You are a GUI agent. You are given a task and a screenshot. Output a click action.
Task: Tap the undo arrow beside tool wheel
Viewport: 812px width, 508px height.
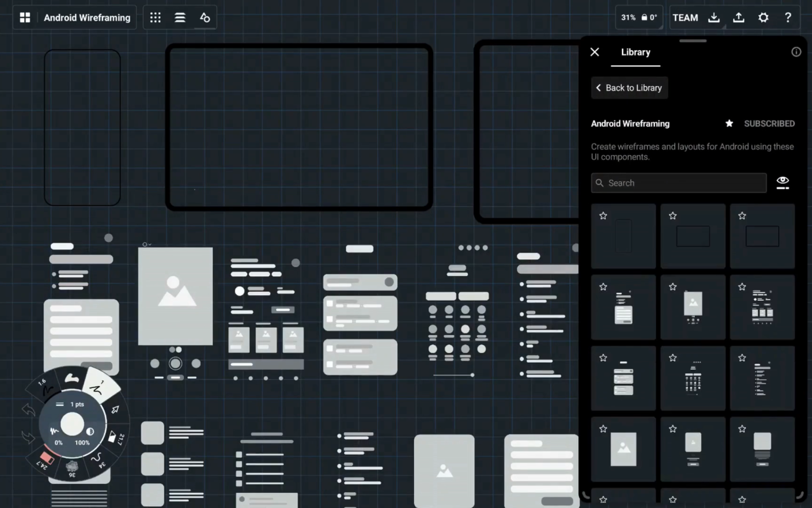coord(28,409)
